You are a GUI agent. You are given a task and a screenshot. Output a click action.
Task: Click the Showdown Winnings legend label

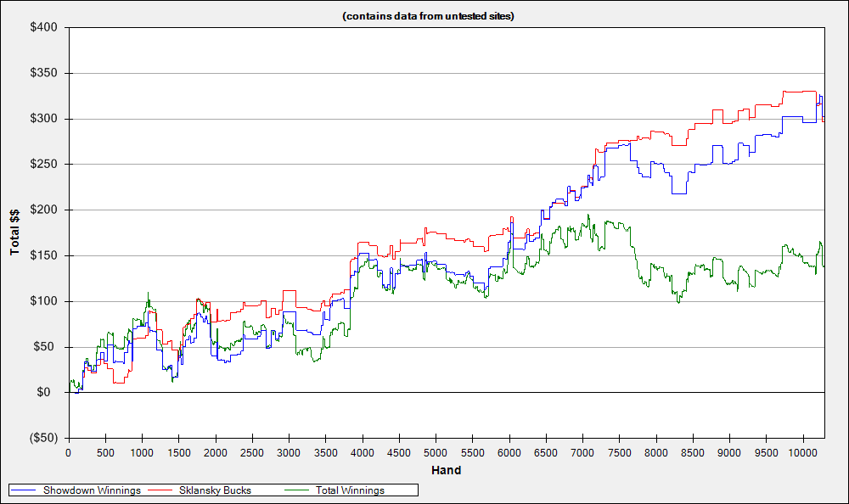pyautogui.click(x=92, y=490)
